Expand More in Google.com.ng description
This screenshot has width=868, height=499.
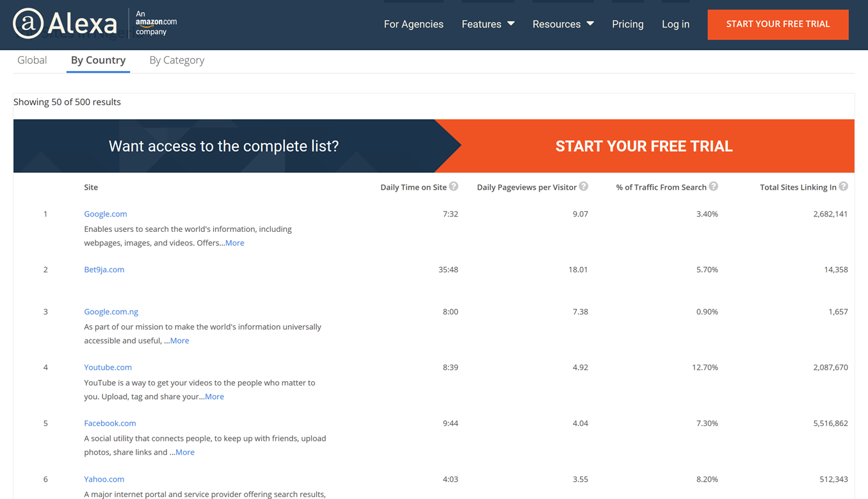180,341
